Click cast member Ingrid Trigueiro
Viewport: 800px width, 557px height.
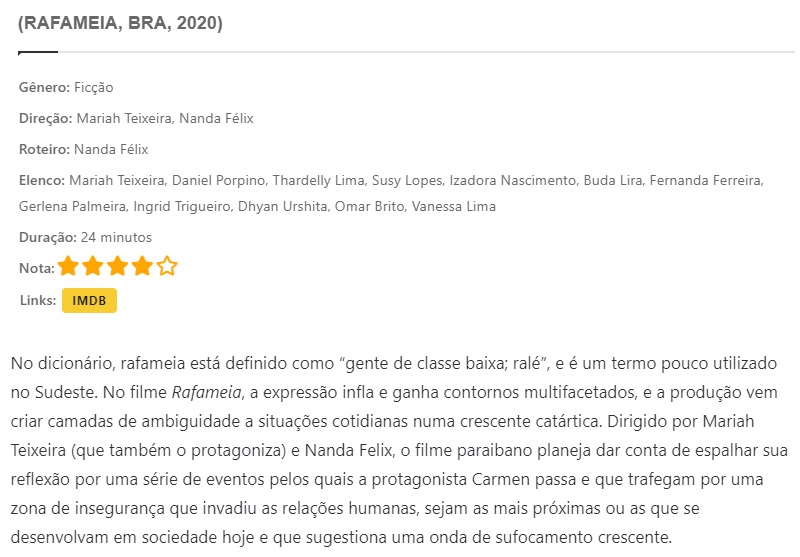click(x=182, y=207)
